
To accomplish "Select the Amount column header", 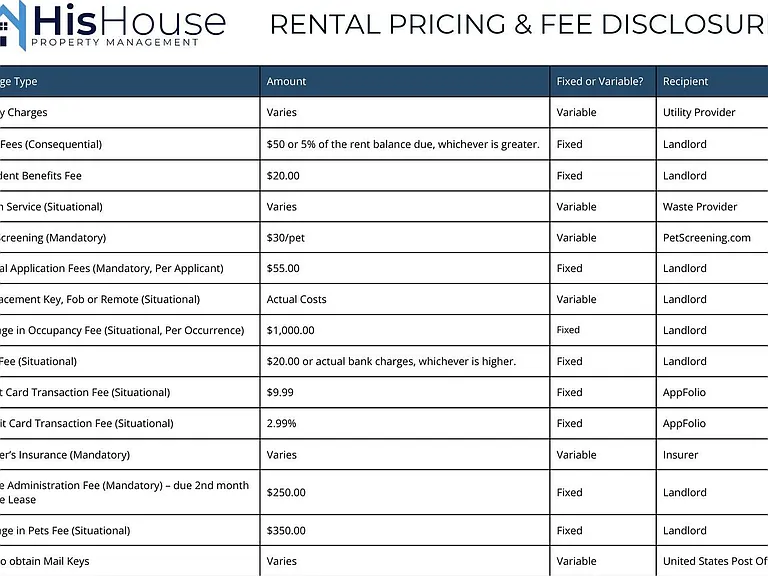I will coord(286,81).
